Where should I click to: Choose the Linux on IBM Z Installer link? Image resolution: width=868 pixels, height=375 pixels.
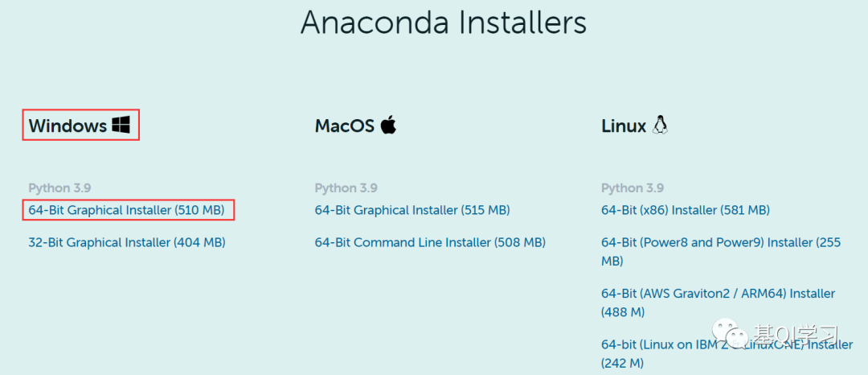[x=727, y=354]
